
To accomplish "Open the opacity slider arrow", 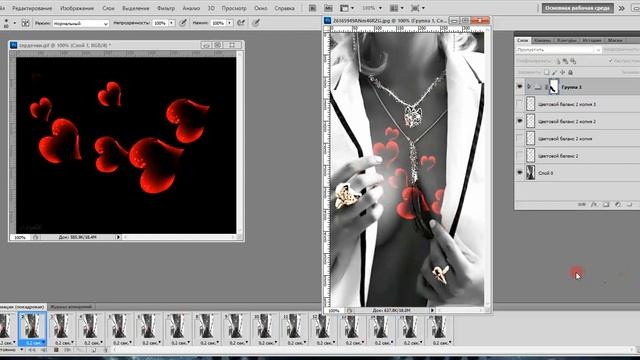I will coord(171,23).
